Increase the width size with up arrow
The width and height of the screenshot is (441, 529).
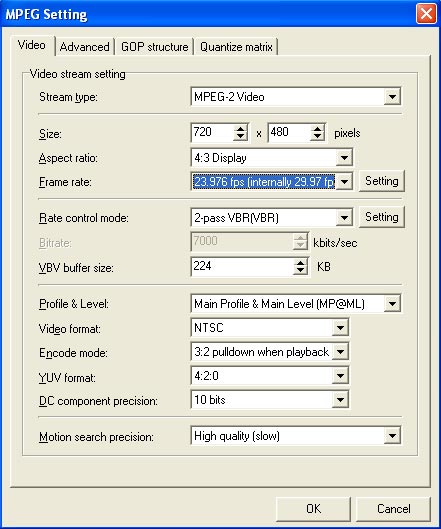(240, 129)
